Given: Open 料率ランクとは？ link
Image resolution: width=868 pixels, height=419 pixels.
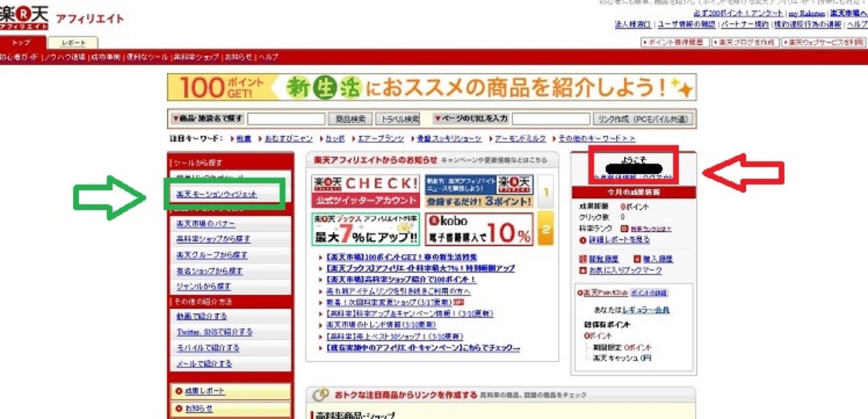Looking at the screenshot, I should coord(651,229).
